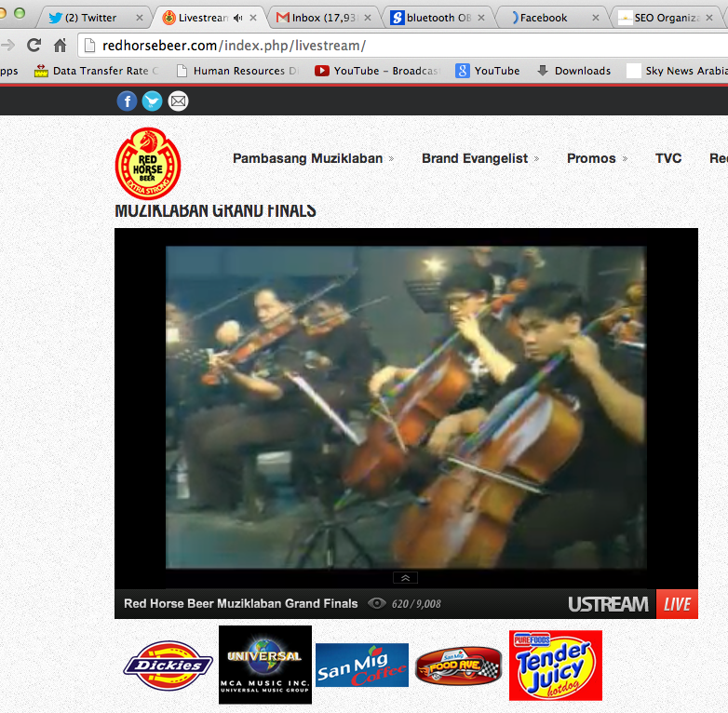Click the 620/9,008 viewer count
Screen dimensions: 728x713
(416, 604)
